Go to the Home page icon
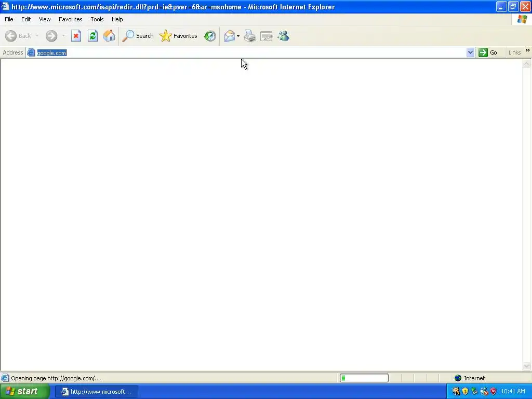 (109, 36)
